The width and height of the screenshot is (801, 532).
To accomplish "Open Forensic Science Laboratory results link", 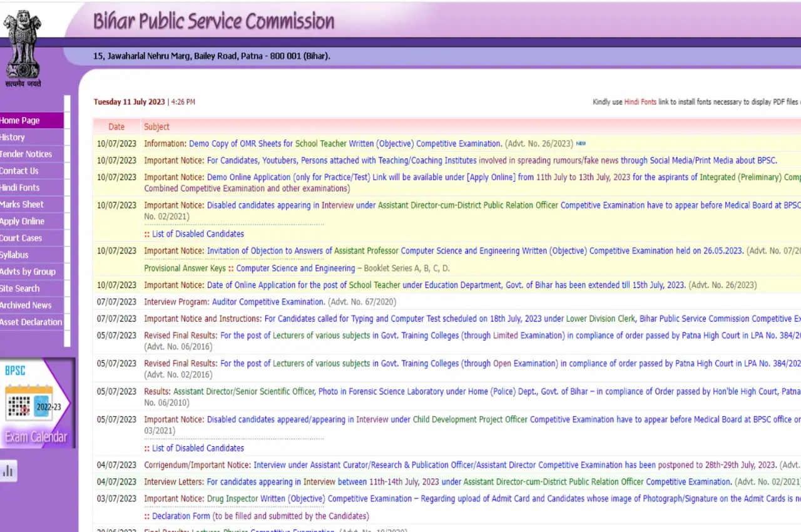I will [487, 392].
